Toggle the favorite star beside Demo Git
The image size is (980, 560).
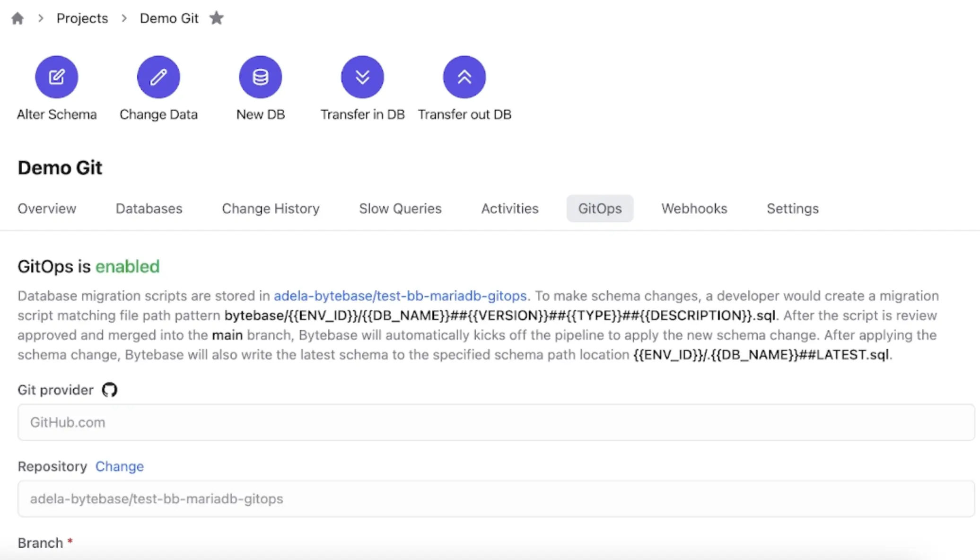pos(217,18)
